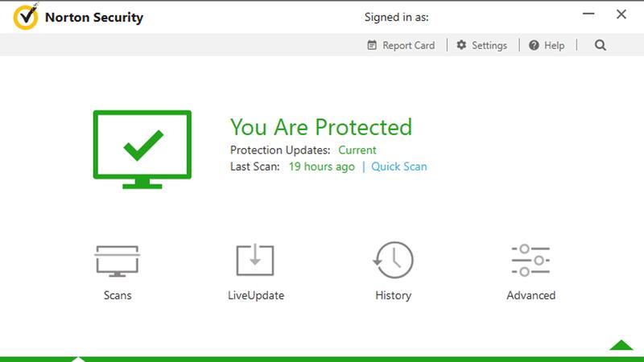Click the white triangle marker on green bar
The width and height of the screenshot is (644, 362).
pyautogui.click(x=77, y=359)
